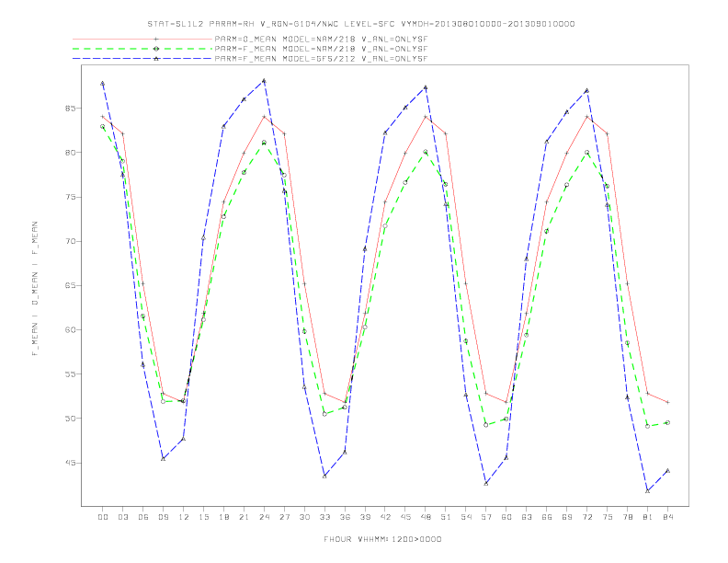Click blue triangle data point at hour 81 minimum
The image size is (728, 563).
point(648,491)
